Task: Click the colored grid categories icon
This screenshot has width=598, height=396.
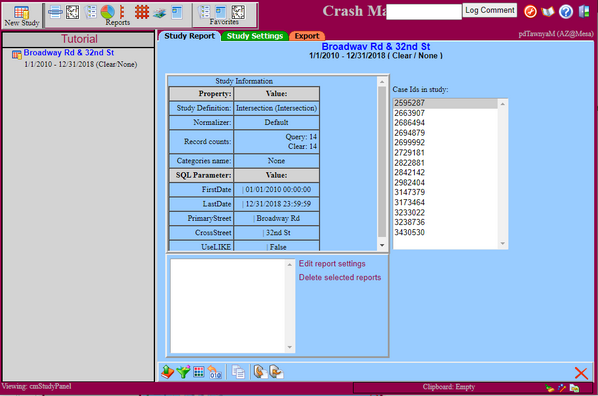Action: click(x=199, y=372)
